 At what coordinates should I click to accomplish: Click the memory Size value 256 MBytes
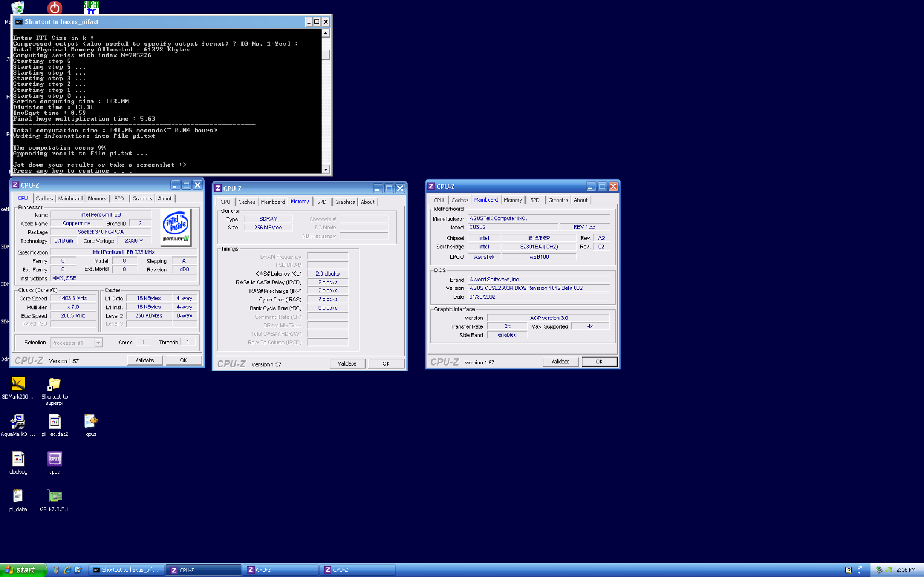coord(268,228)
